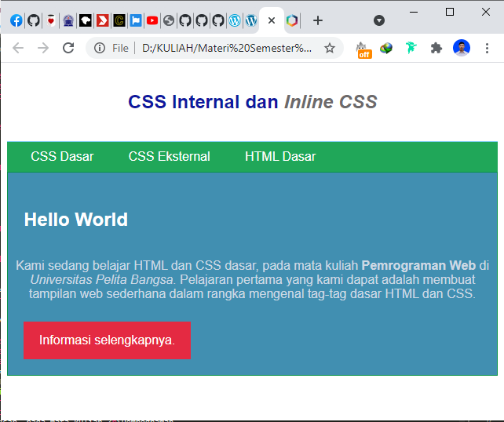
Task: Switch to the light-blue WordPress tab
Action: click(235, 20)
